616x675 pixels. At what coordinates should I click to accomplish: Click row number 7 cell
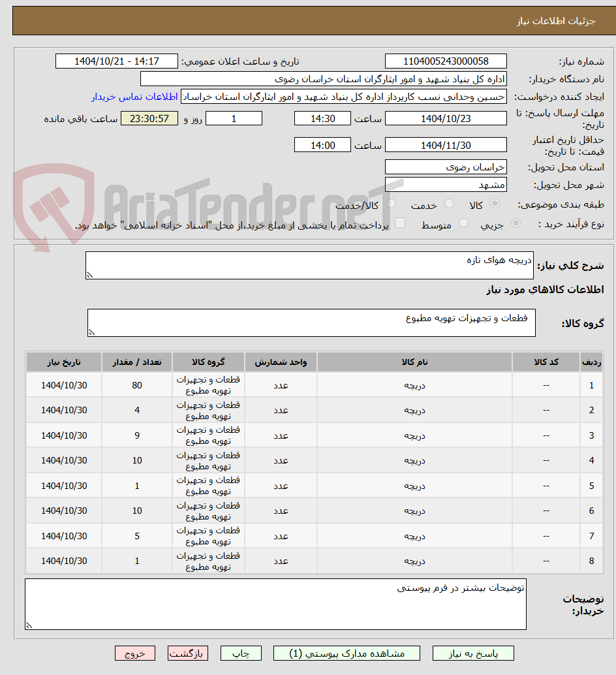pos(591,536)
